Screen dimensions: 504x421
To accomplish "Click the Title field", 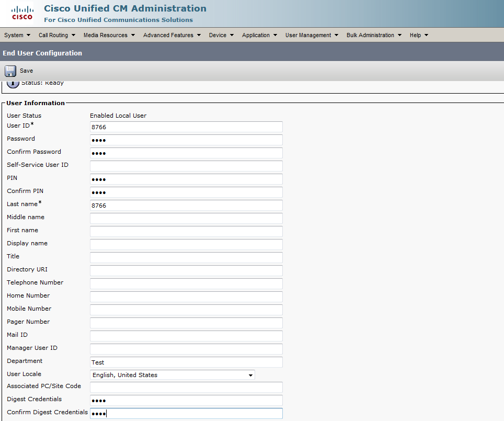I will coord(186,258).
